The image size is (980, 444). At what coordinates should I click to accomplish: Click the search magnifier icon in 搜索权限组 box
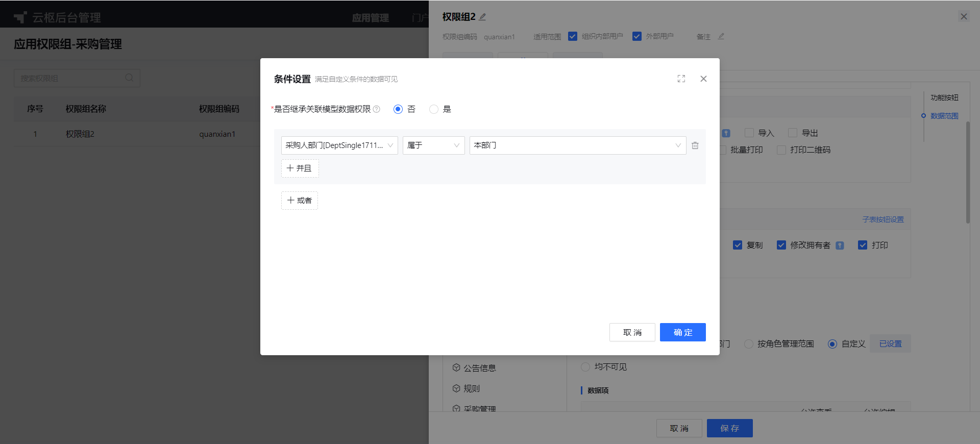[129, 78]
